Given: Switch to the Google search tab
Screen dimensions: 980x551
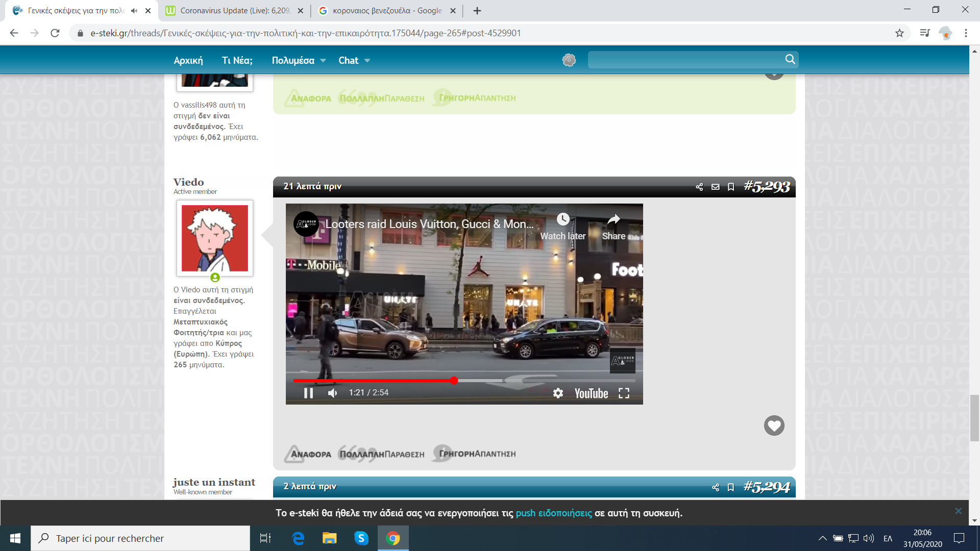Looking at the screenshot, I should (x=386, y=11).
